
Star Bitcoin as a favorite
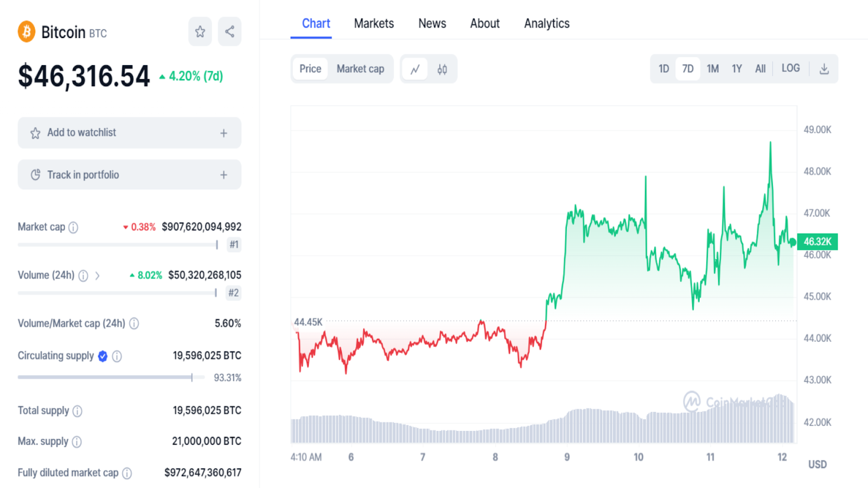pyautogui.click(x=200, y=31)
